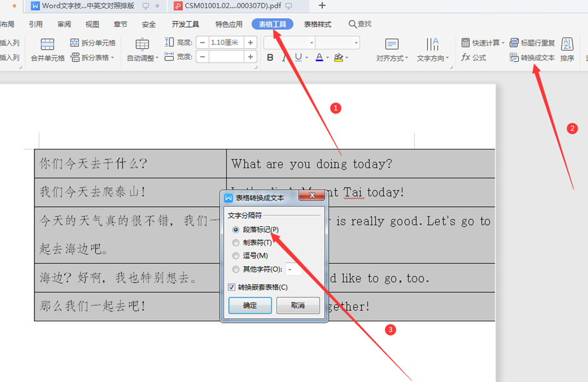Screen dimensions: 588x382
Task: Select the Table Tools (表格工具) tab
Action: click(x=272, y=24)
